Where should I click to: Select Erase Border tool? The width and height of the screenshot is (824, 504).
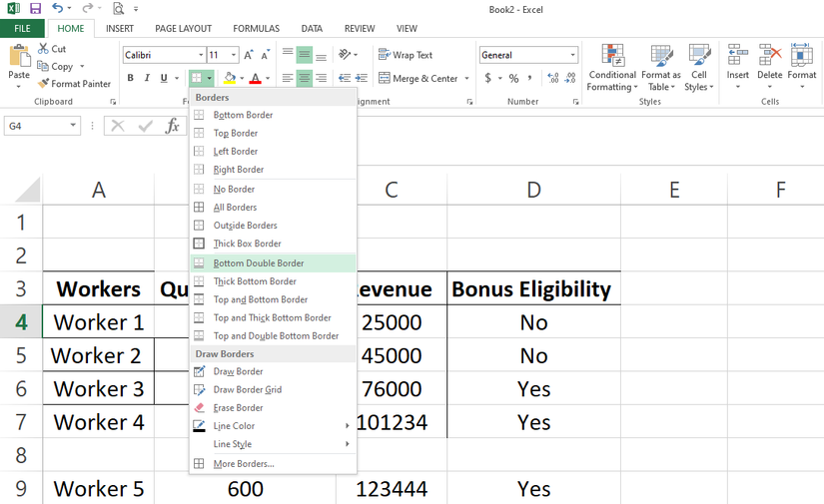(273, 408)
